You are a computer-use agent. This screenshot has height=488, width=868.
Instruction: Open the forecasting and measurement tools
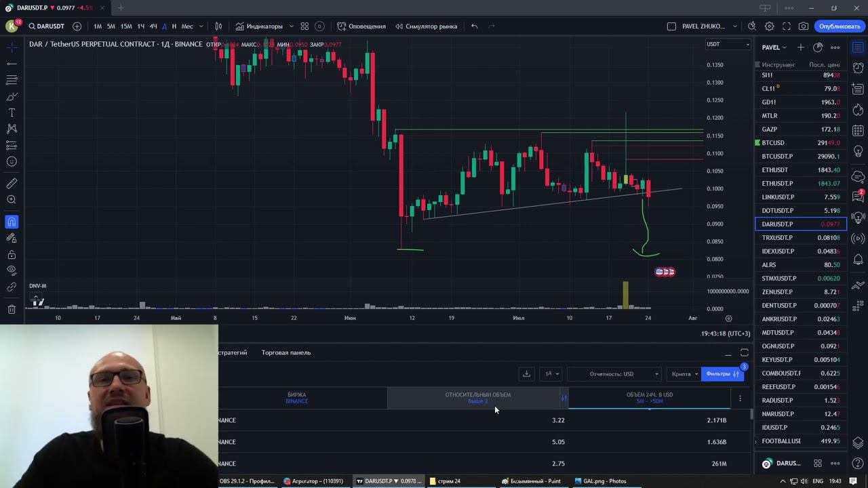[x=12, y=145]
